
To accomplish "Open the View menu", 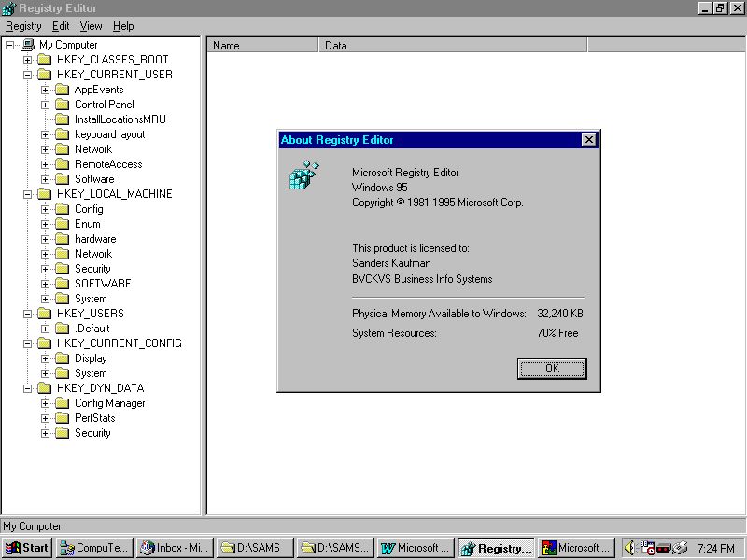I will click(x=91, y=26).
